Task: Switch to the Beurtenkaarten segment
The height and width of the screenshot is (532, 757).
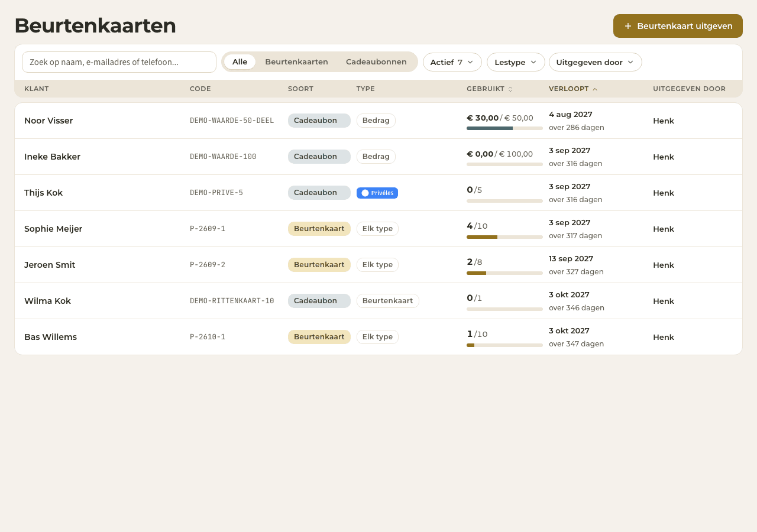Action: point(296,62)
